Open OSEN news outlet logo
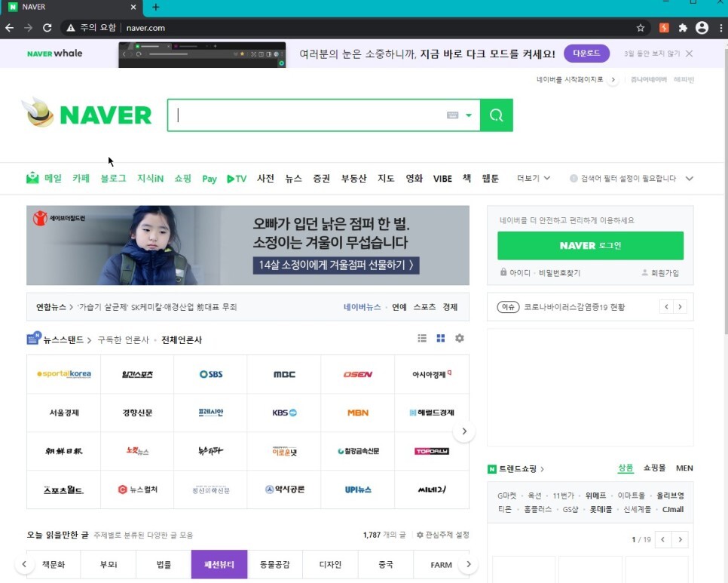This screenshot has width=728, height=583. pos(357,374)
